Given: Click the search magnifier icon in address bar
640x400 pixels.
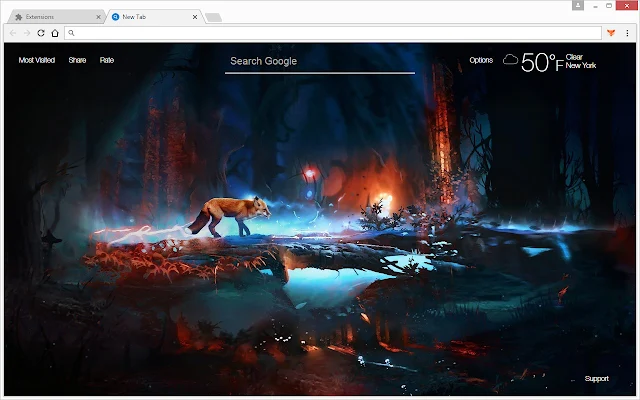Looking at the screenshot, I should [x=71, y=33].
